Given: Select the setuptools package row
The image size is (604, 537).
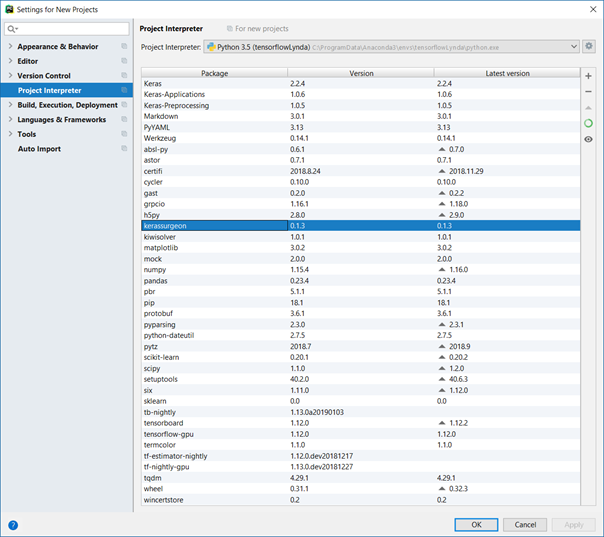Looking at the screenshot, I should (361, 379).
